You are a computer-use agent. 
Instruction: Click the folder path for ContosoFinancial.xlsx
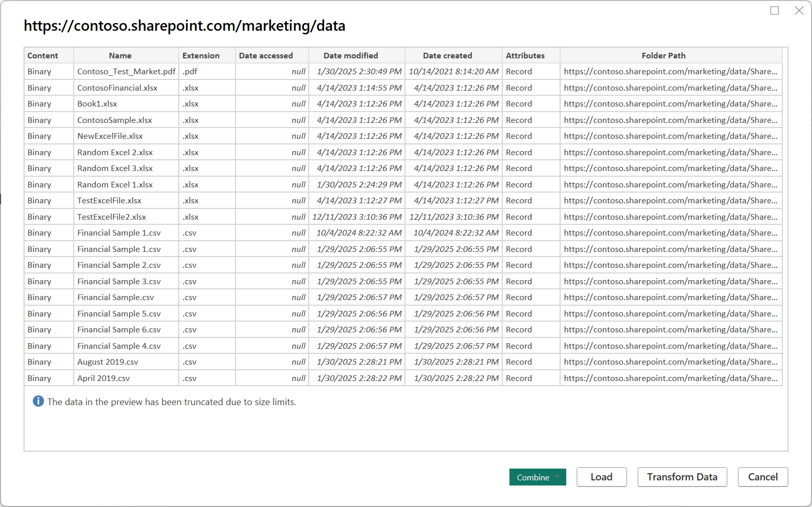671,88
